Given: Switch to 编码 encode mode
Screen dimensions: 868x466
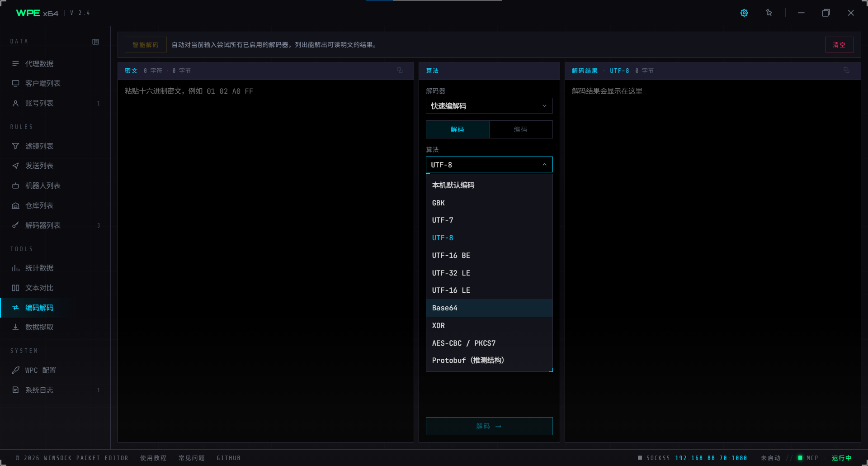Looking at the screenshot, I should tap(521, 129).
